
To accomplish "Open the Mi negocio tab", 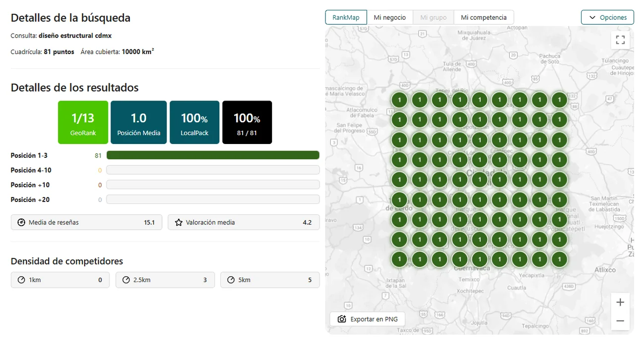I will 390,17.
